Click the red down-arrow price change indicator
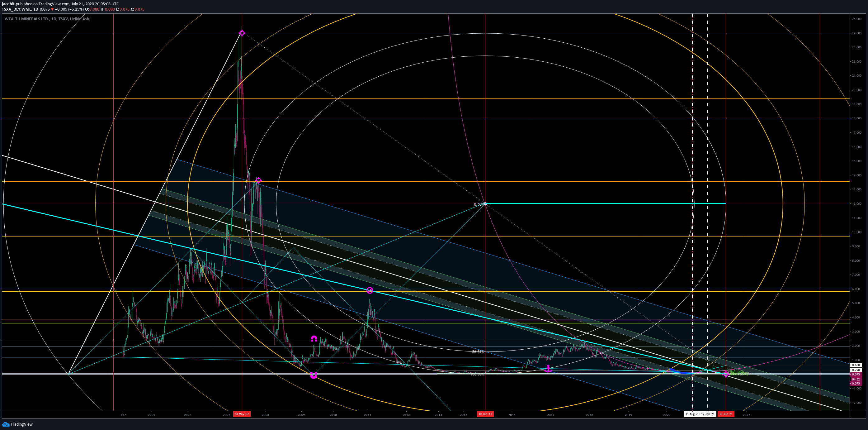 52,9
